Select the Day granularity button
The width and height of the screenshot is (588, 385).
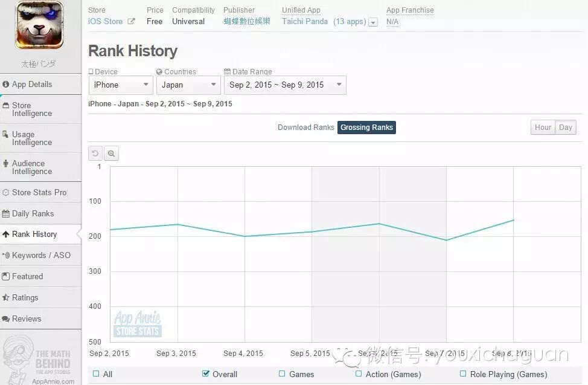[566, 128]
